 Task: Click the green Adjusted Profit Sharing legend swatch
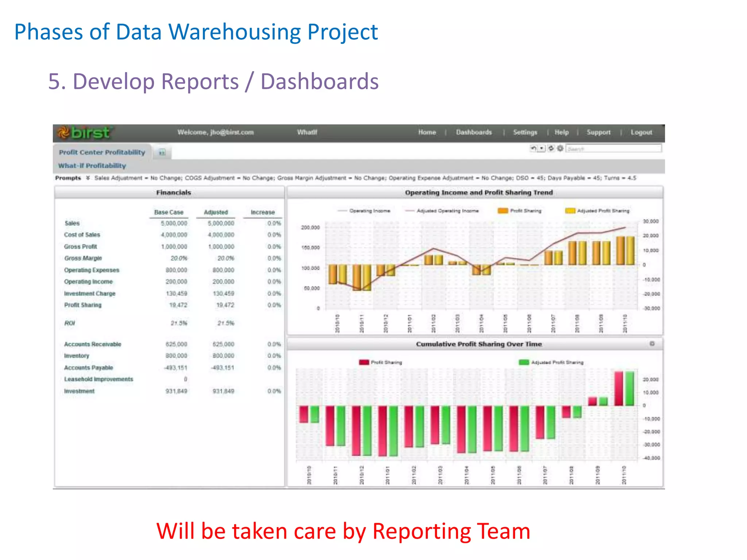pos(524,362)
